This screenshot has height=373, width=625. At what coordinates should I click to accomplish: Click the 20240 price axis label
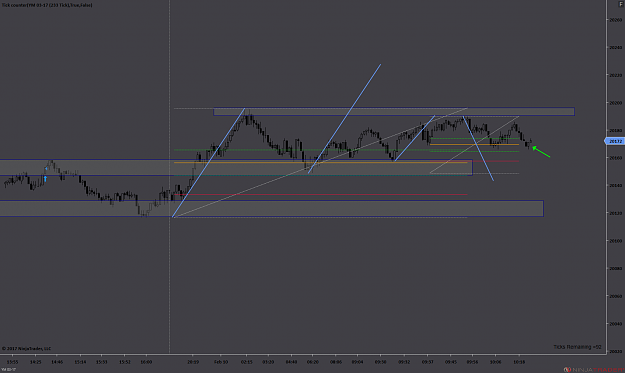[x=615, y=47]
